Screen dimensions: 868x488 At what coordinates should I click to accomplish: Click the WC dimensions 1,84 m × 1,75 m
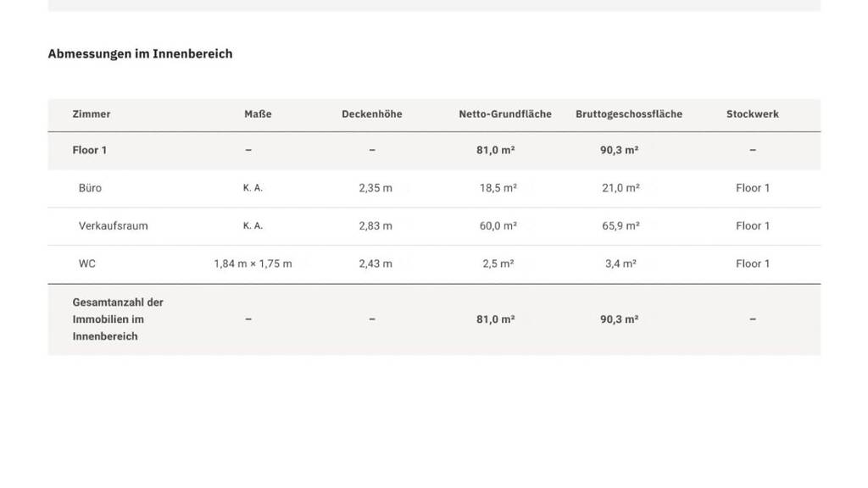pos(253,263)
